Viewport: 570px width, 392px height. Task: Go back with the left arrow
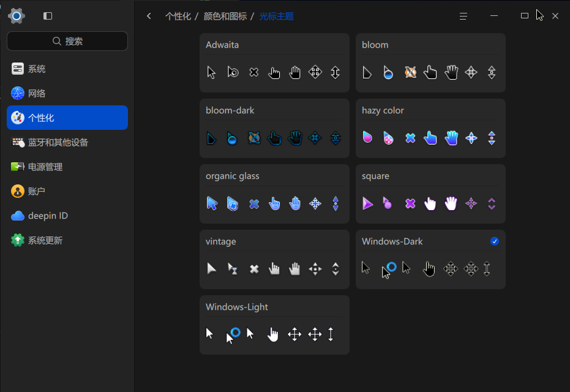(149, 16)
